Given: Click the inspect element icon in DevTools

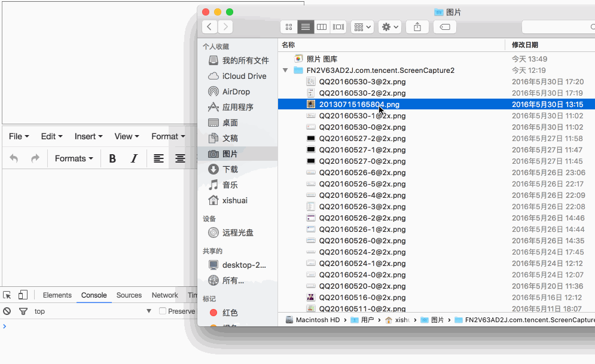Looking at the screenshot, I should click(8, 295).
